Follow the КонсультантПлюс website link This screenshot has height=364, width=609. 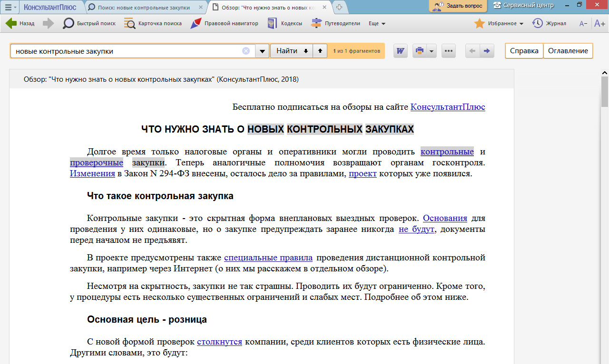point(447,107)
